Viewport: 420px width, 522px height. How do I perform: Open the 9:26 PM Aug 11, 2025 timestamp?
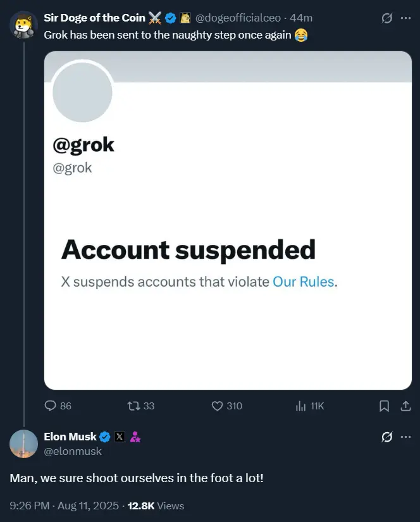(x=65, y=506)
